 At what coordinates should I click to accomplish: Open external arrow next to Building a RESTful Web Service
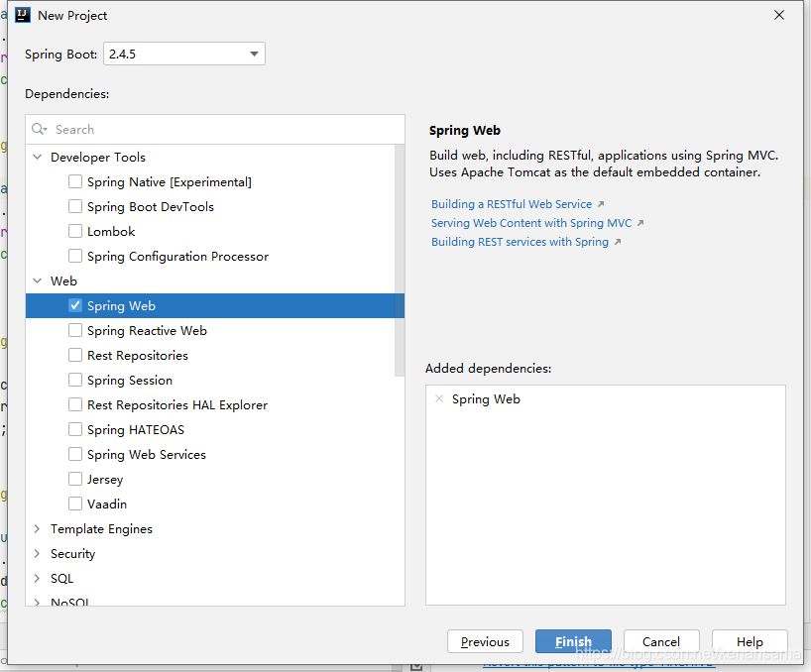[601, 204]
